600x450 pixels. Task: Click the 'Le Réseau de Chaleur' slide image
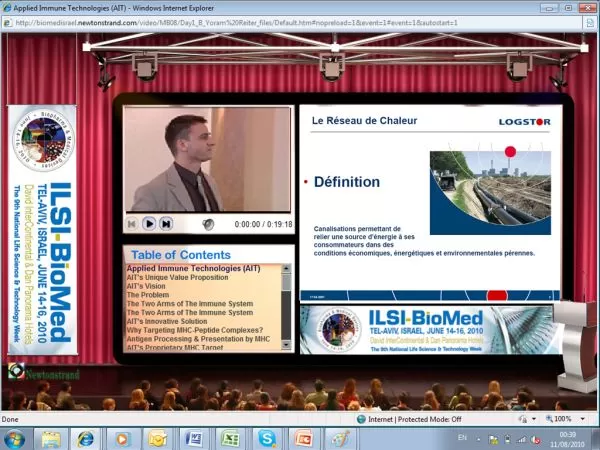click(430, 203)
